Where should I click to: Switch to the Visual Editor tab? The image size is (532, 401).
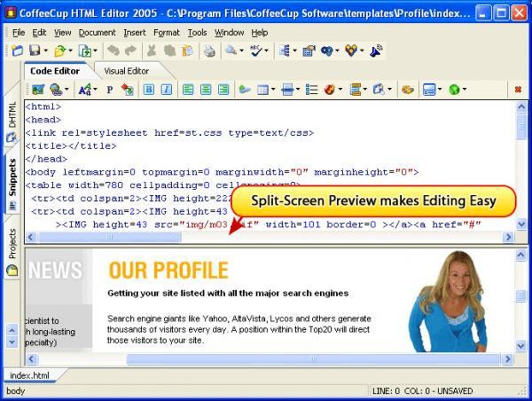[127, 71]
